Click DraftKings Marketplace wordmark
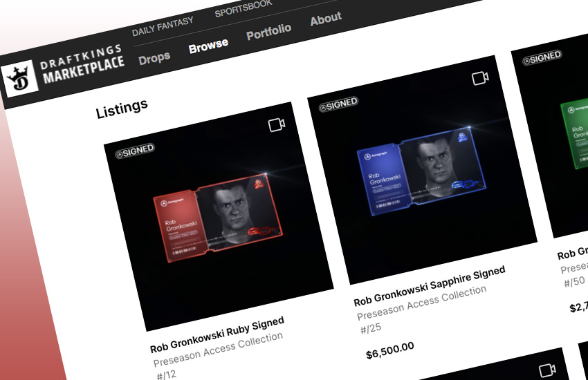Viewport: 588px width, 380px height. [82, 64]
